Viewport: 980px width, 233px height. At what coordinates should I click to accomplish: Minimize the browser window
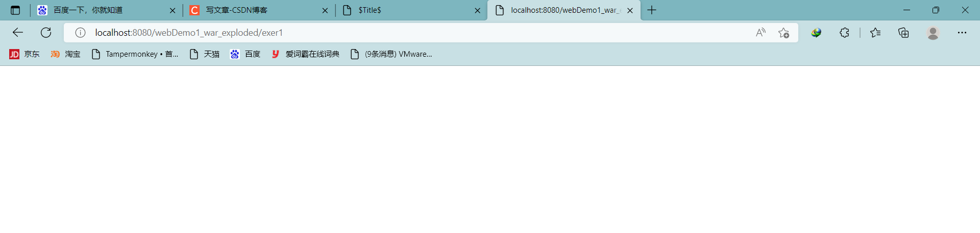pos(907,10)
